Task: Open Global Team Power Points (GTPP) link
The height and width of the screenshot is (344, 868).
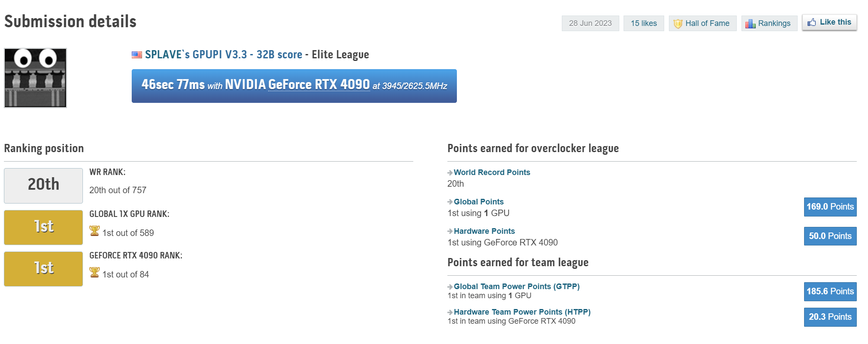Action: coord(516,287)
